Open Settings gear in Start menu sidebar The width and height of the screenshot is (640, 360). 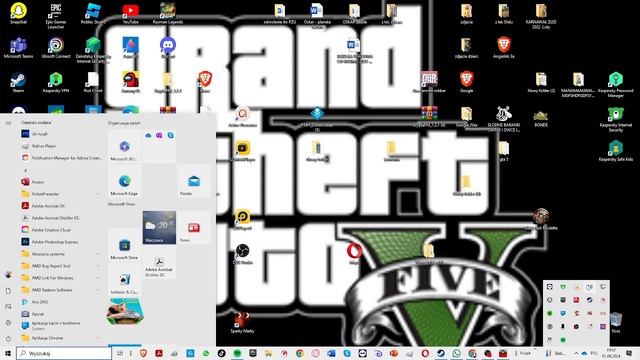coord(8,322)
